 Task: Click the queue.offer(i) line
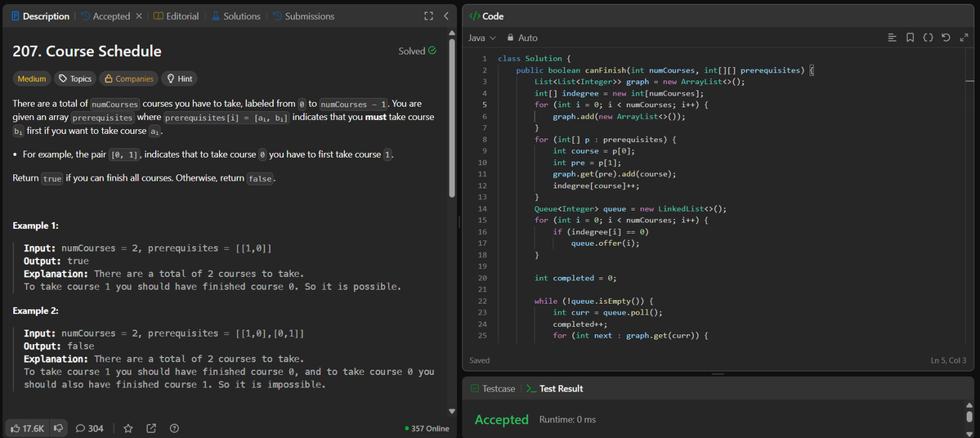point(605,243)
